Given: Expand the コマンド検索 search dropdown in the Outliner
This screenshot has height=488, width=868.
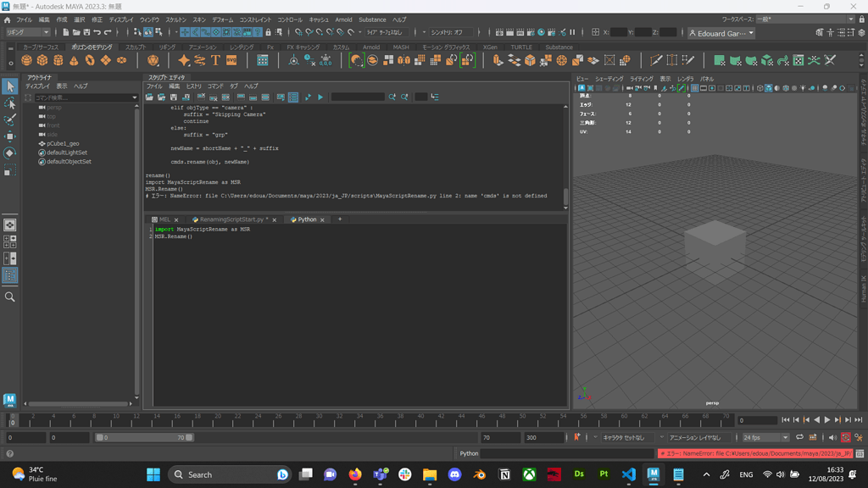Looking at the screenshot, I should click(x=134, y=97).
